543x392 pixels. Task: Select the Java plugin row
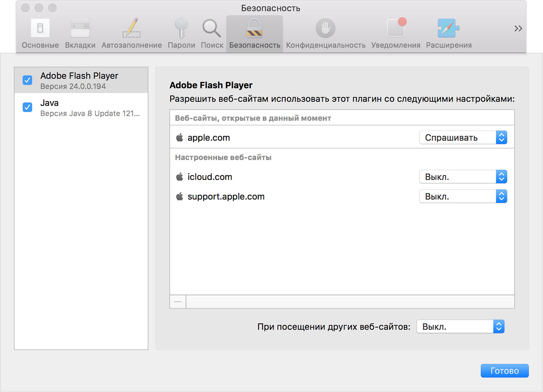[81, 108]
